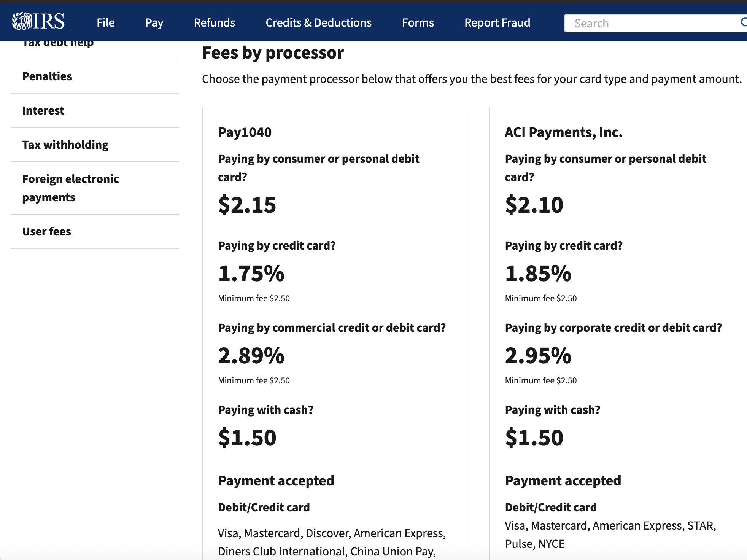Open the Refunds menu
Viewport: 747px width, 560px height.
pyautogui.click(x=215, y=23)
